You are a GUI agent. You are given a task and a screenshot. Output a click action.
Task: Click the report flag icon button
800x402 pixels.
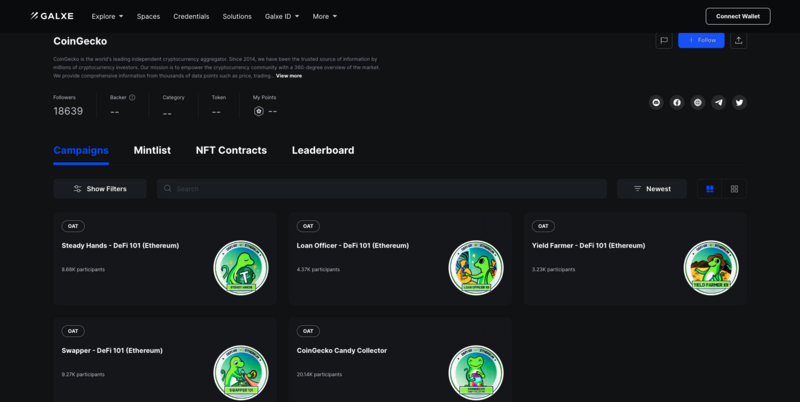[x=664, y=40]
